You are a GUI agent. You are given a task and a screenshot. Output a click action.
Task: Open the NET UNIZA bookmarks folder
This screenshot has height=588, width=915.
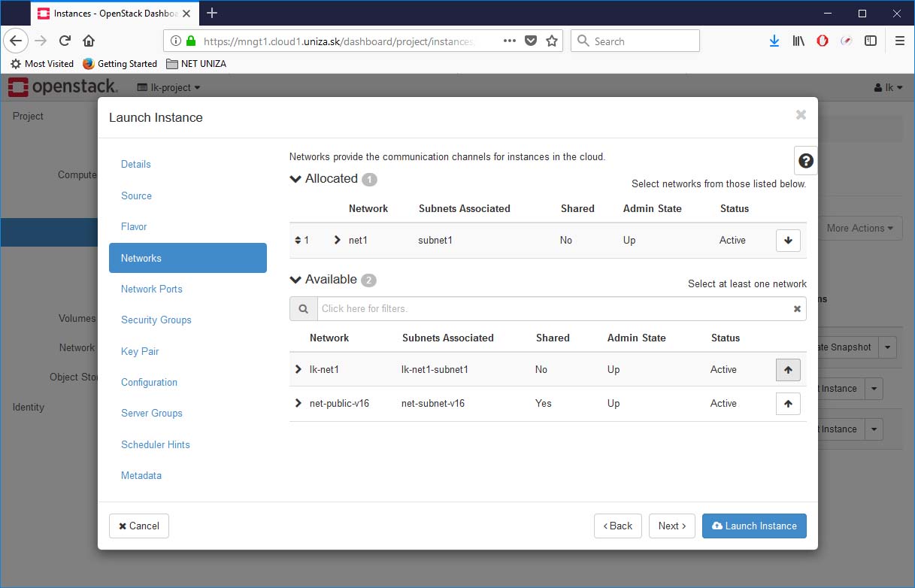point(196,64)
